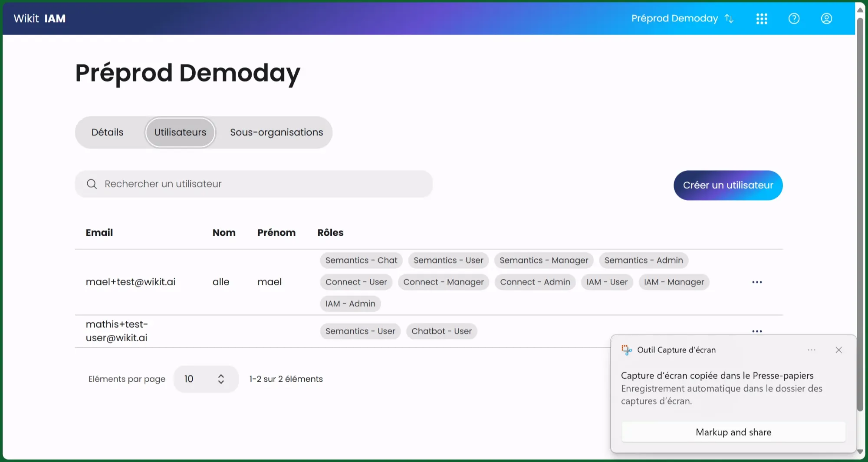Click the Semantics - Admin role tag
This screenshot has height=462, width=868.
point(643,261)
